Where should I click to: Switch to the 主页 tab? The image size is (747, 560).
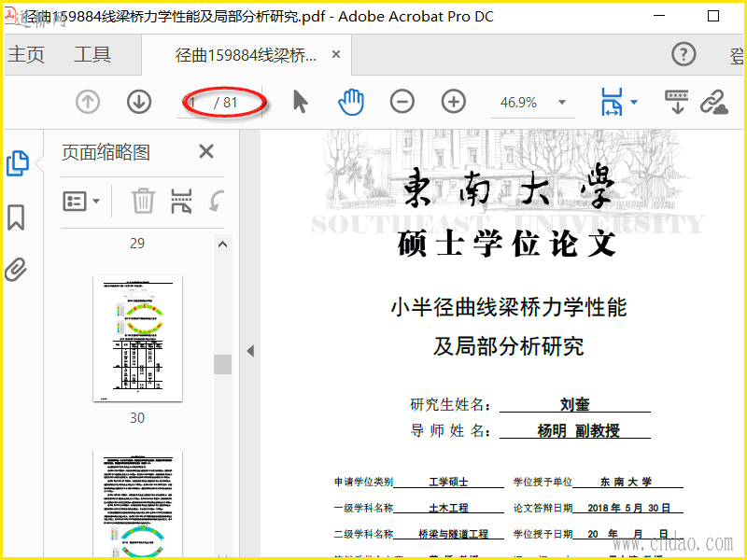(x=26, y=54)
